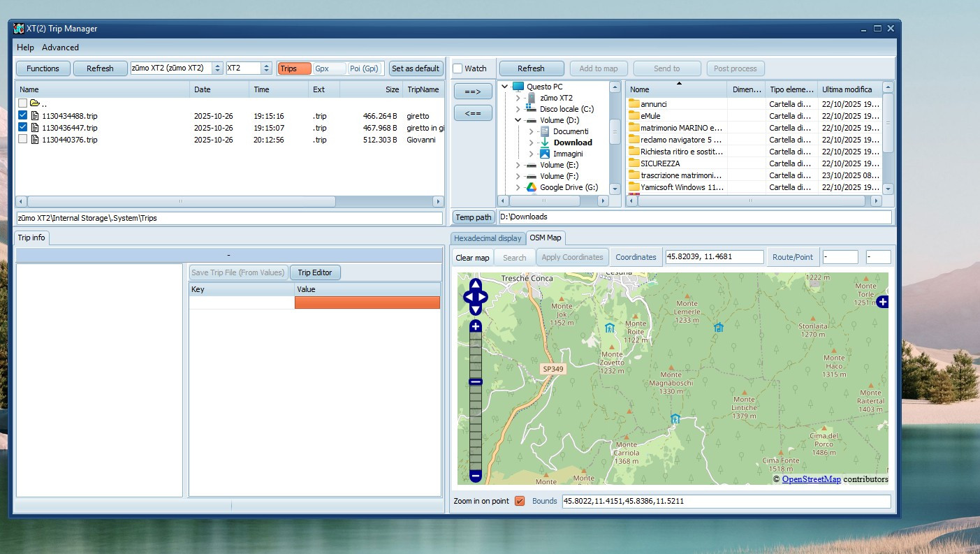Click the eMule folder icon

(x=634, y=116)
